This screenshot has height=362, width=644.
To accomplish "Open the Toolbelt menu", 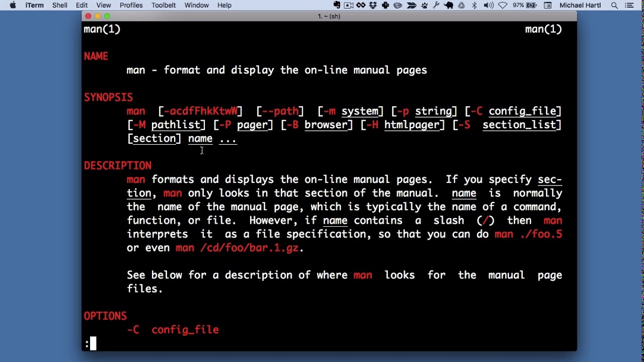I will click(164, 5).
